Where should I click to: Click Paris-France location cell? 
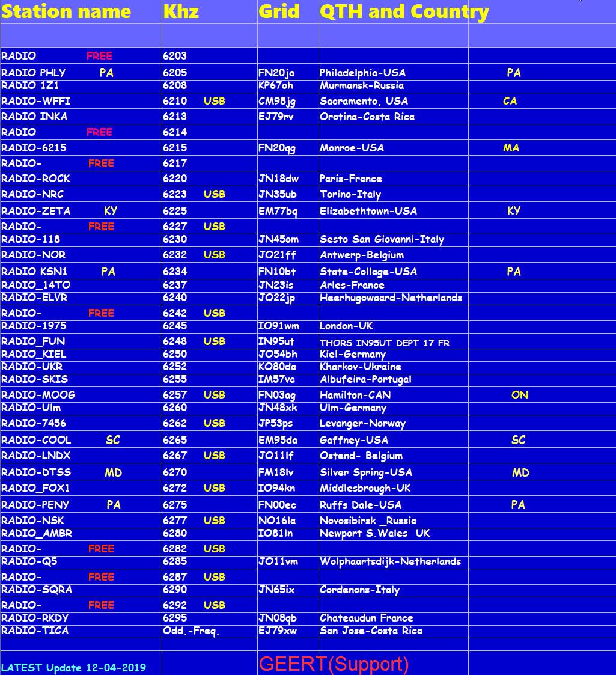(350, 179)
